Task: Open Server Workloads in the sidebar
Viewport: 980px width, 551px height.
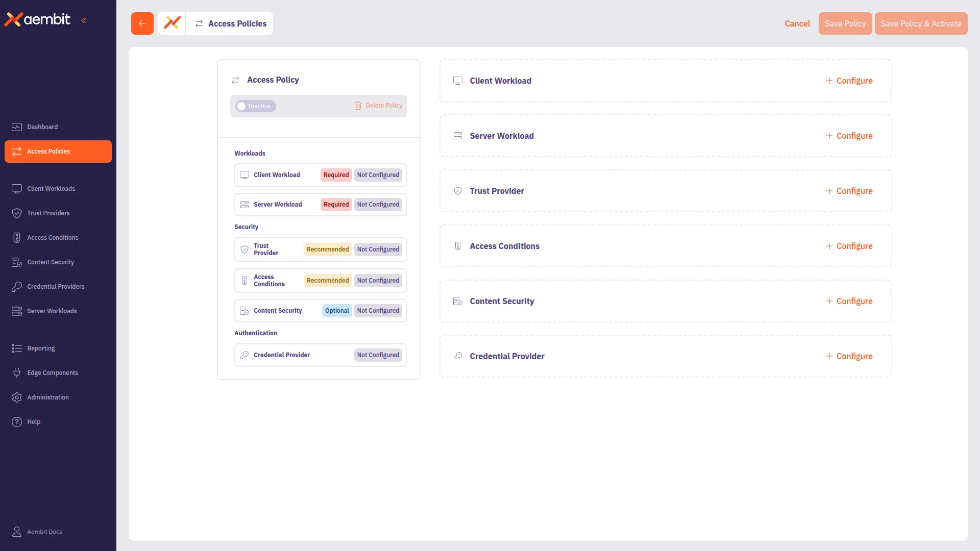Action: 58,311
